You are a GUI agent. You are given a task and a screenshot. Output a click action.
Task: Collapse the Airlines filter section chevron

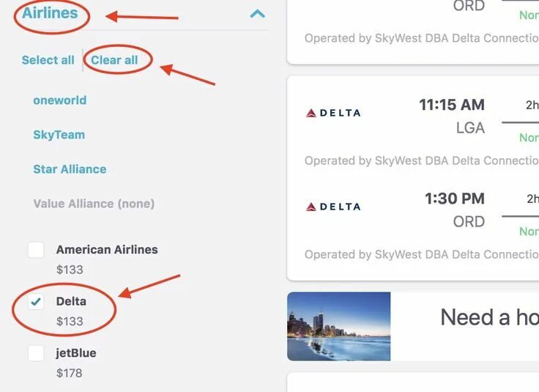[x=257, y=13]
